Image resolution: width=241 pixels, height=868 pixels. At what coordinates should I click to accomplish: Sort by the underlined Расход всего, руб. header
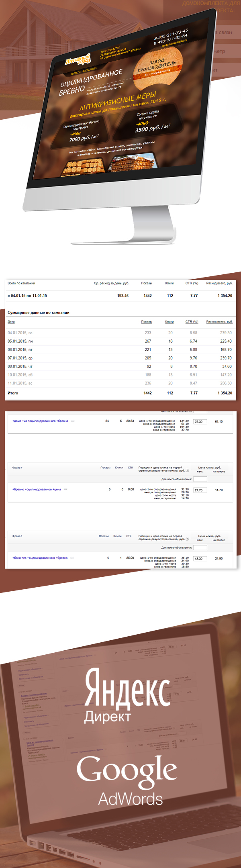[x=219, y=322]
